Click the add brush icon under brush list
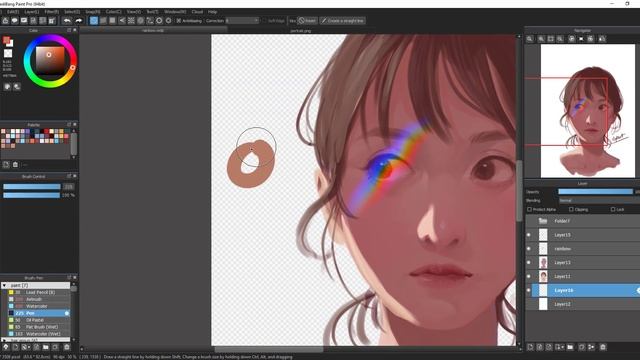The height and width of the screenshot is (360, 640). coord(15,347)
